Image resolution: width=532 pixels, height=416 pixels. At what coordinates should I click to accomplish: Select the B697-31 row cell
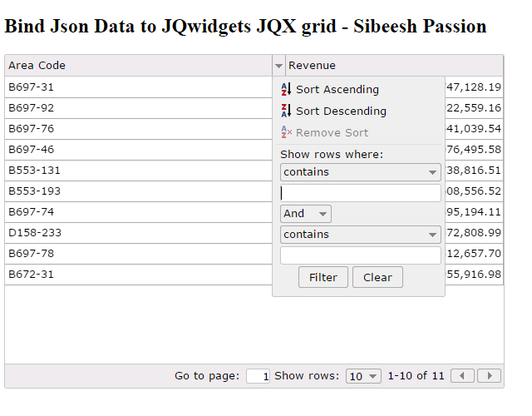pos(139,87)
